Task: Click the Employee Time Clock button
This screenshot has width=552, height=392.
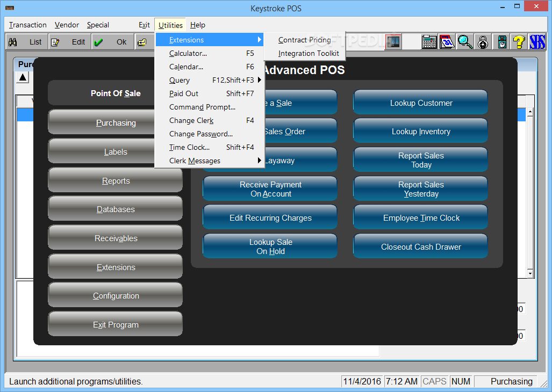Action: [421, 218]
